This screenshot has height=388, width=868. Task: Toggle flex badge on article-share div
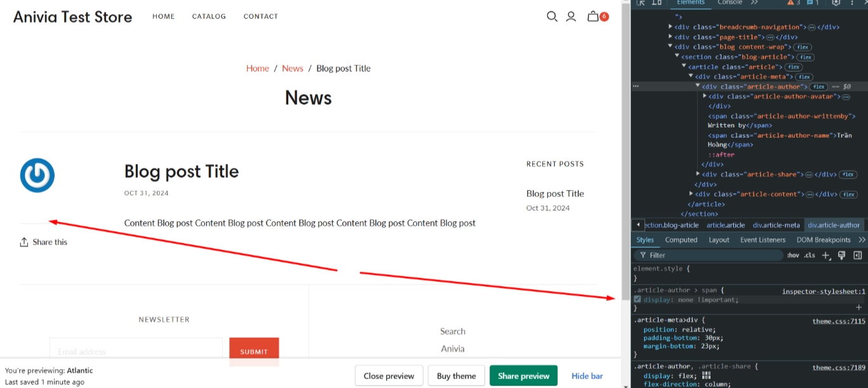pyautogui.click(x=848, y=175)
